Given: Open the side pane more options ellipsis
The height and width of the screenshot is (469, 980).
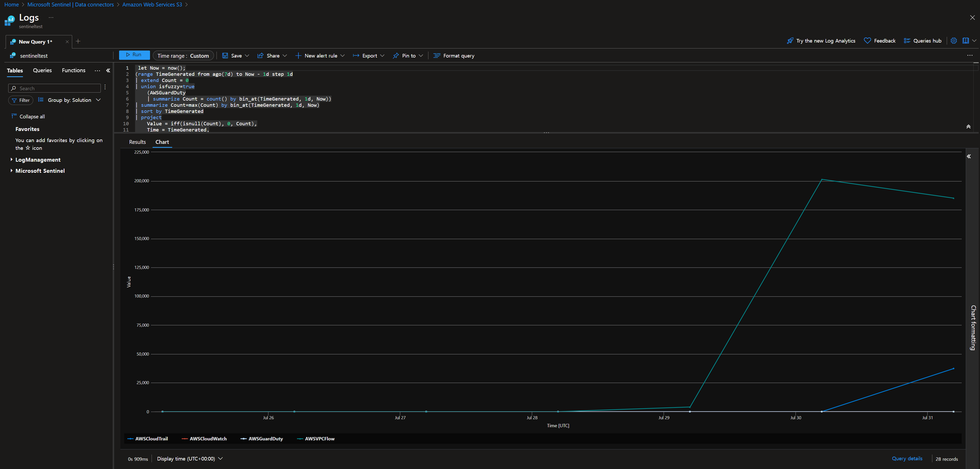Looking at the screenshot, I should tap(97, 70).
